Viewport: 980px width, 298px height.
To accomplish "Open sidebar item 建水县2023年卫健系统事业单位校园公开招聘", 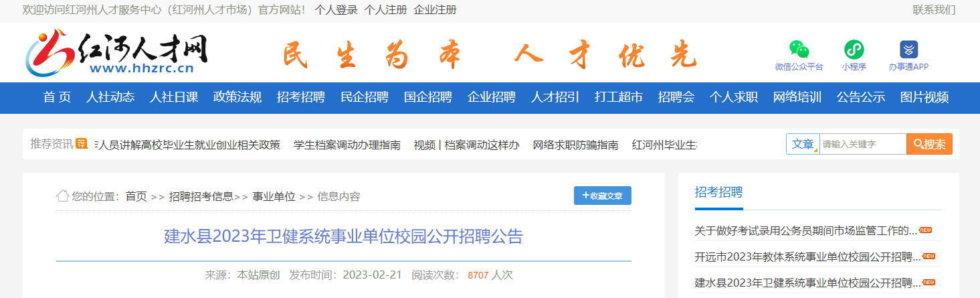I will click(807, 282).
